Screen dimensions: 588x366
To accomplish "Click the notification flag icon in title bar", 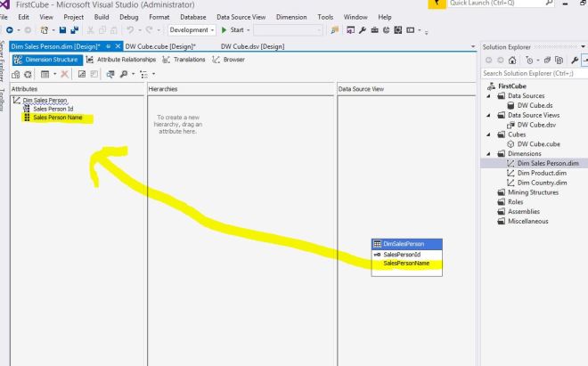I will 436,4.
